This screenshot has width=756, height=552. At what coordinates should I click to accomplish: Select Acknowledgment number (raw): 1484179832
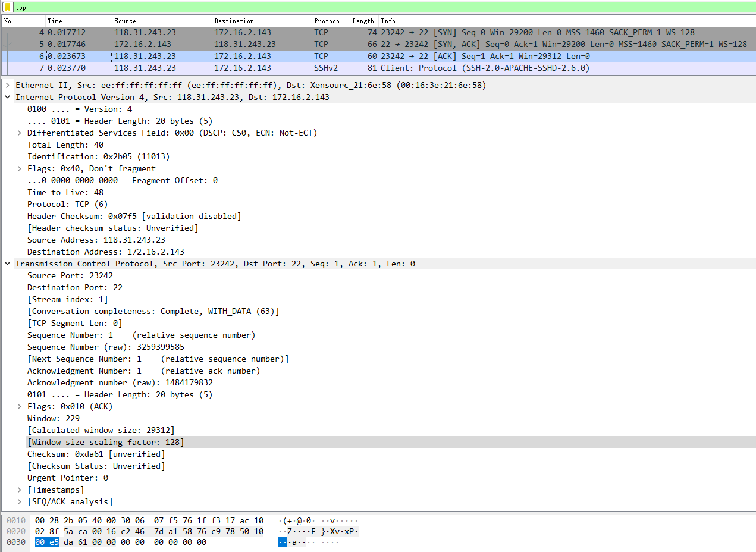click(x=120, y=382)
